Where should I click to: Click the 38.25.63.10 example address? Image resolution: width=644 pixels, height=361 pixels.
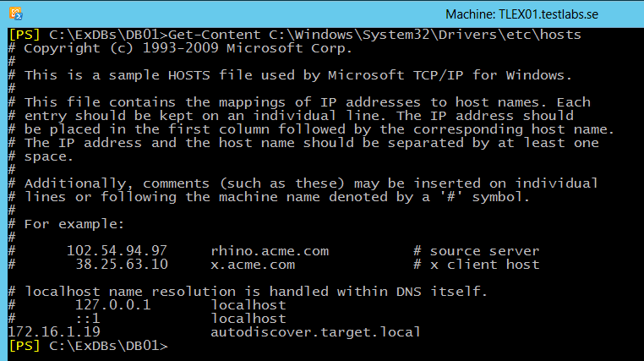[122, 264]
